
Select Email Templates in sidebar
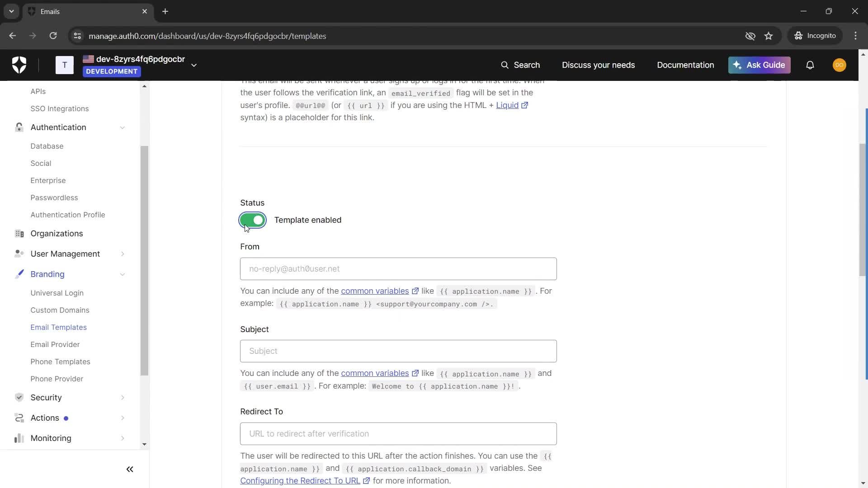pos(59,327)
